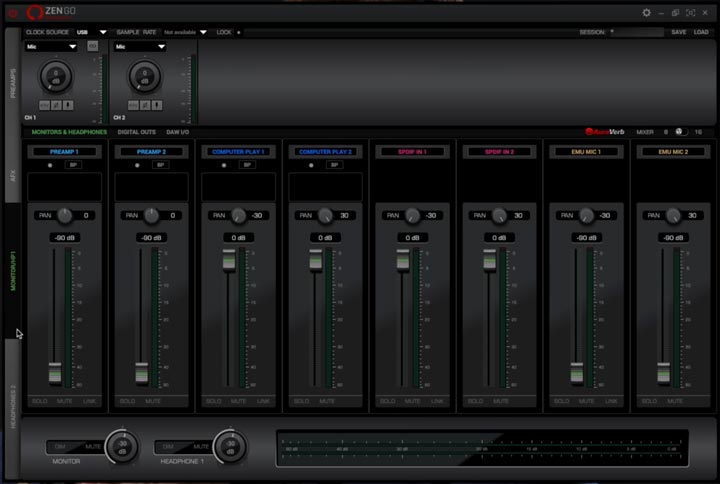Screen dimensions: 720x484
Task: Click the EMU MIC 1 fader handle
Action: tap(577, 372)
